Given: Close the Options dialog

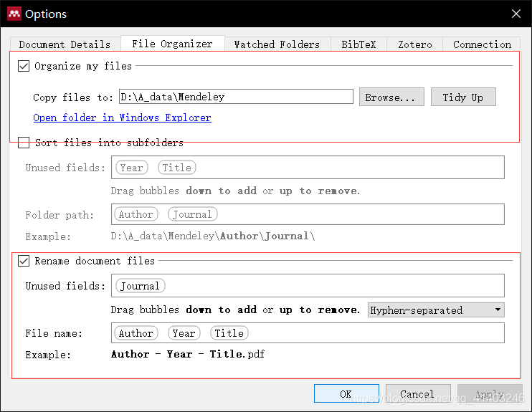Looking at the screenshot, I should (x=516, y=14).
